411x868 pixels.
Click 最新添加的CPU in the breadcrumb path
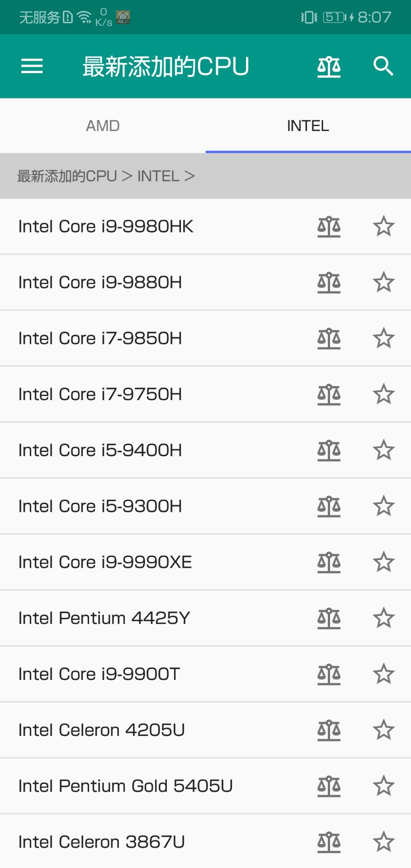click(66, 175)
